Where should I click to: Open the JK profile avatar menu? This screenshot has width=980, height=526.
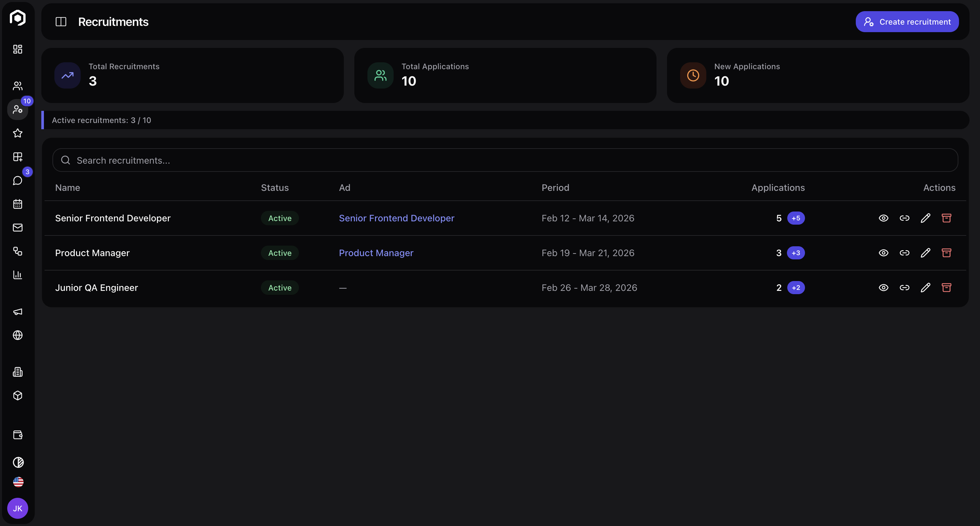click(17, 508)
